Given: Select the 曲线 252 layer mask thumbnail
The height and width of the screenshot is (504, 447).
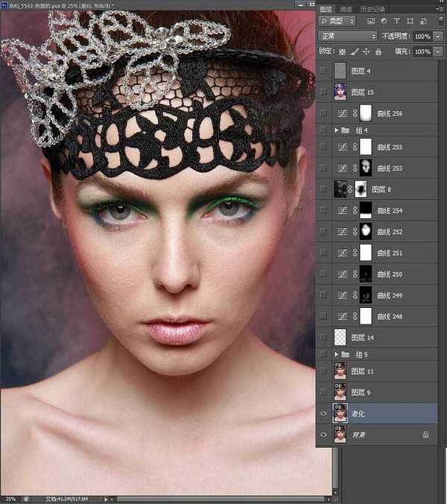Looking at the screenshot, I should (x=365, y=232).
